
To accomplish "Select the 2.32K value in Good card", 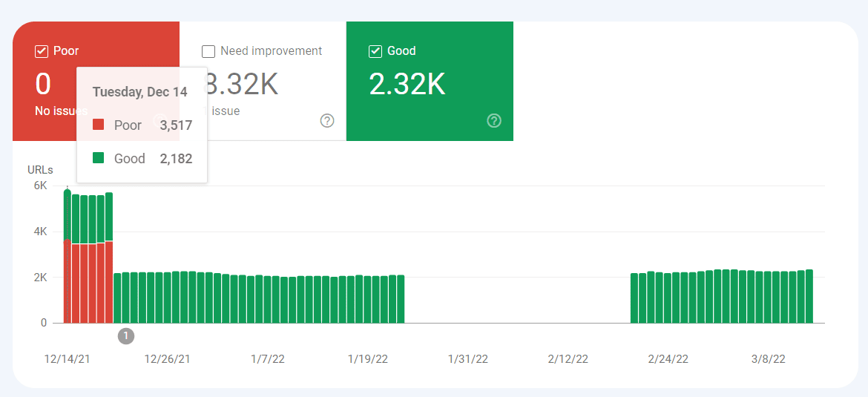I will 407,85.
